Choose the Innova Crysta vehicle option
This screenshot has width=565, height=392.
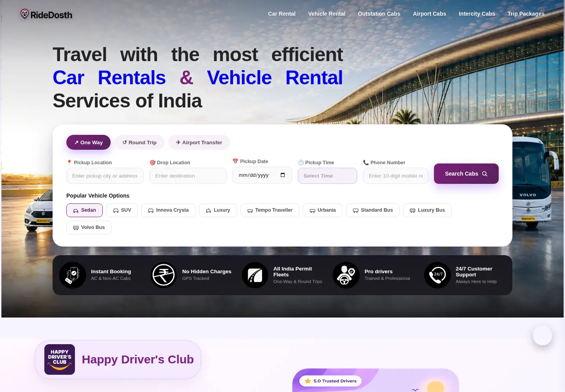coord(168,210)
